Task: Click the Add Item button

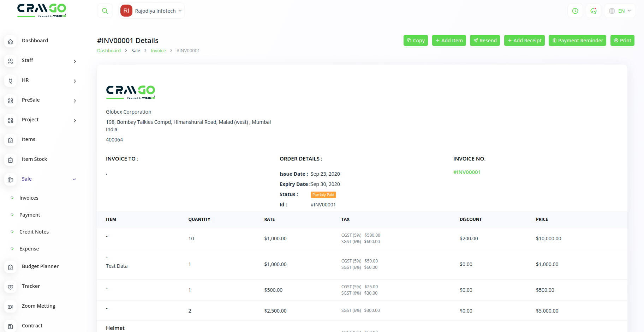Action: [x=449, y=41]
